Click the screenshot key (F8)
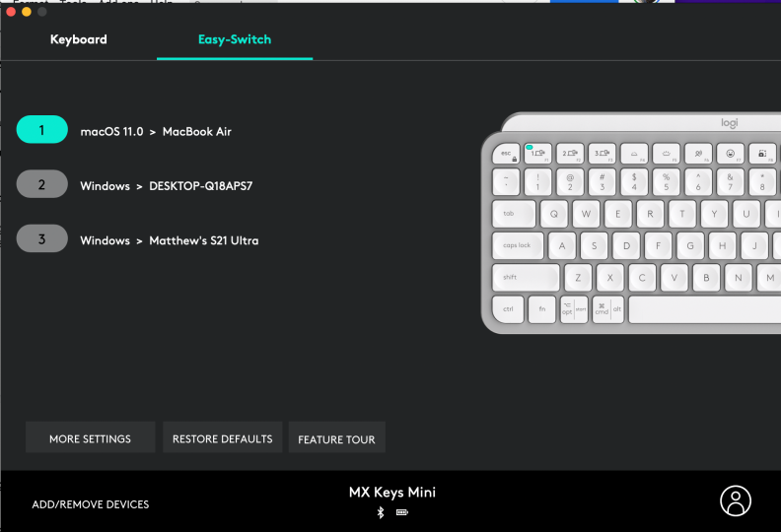The height and width of the screenshot is (532, 781). [762, 154]
